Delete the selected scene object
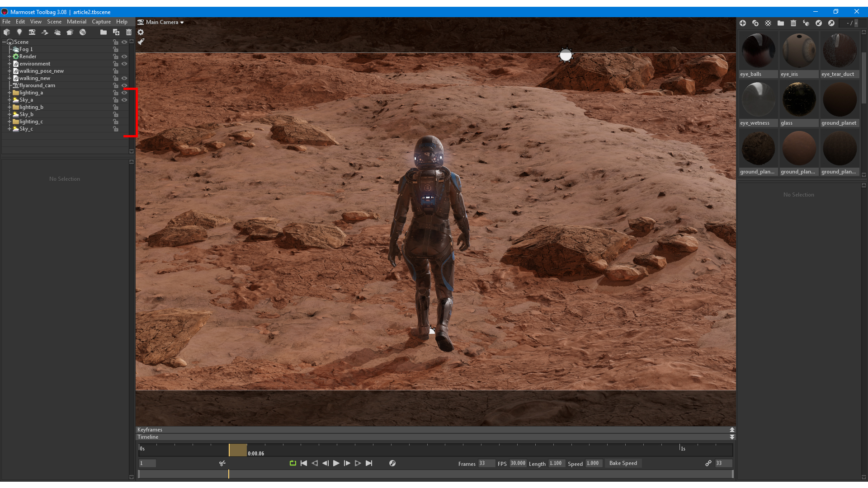The height and width of the screenshot is (488, 868). click(129, 32)
